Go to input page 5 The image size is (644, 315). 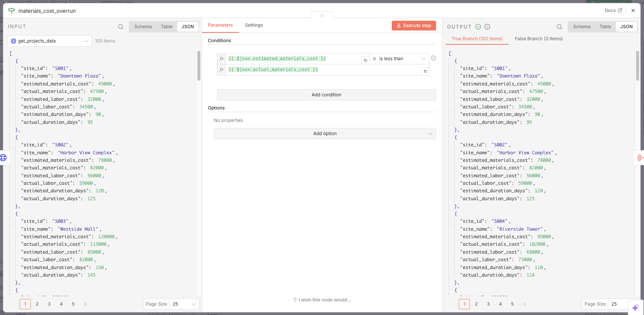[73, 304]
